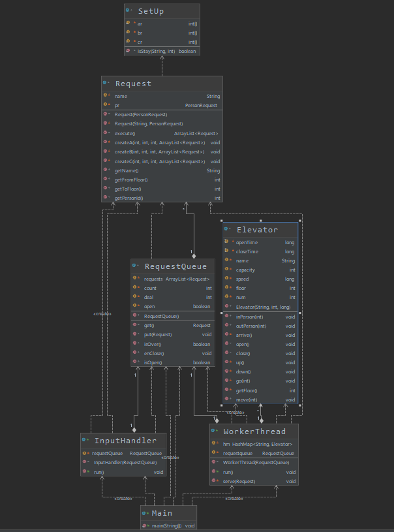
Task: Select the createC method row
Action: [162, 161]
